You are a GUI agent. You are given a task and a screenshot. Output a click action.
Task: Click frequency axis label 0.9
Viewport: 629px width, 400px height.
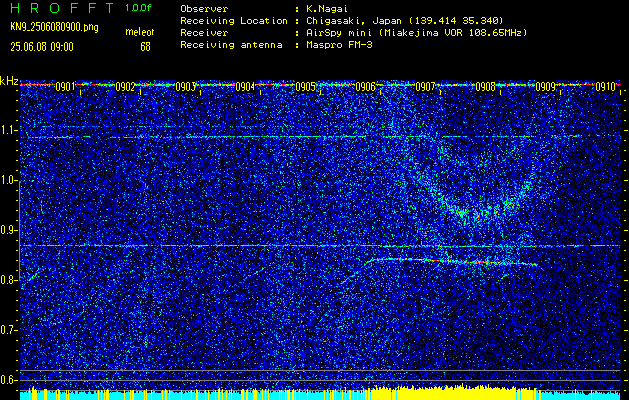[x=8, y=230]
